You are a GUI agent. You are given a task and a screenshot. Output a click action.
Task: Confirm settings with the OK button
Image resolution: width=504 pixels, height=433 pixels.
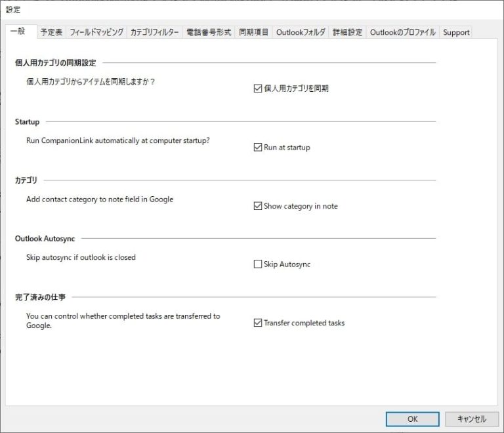412,419
